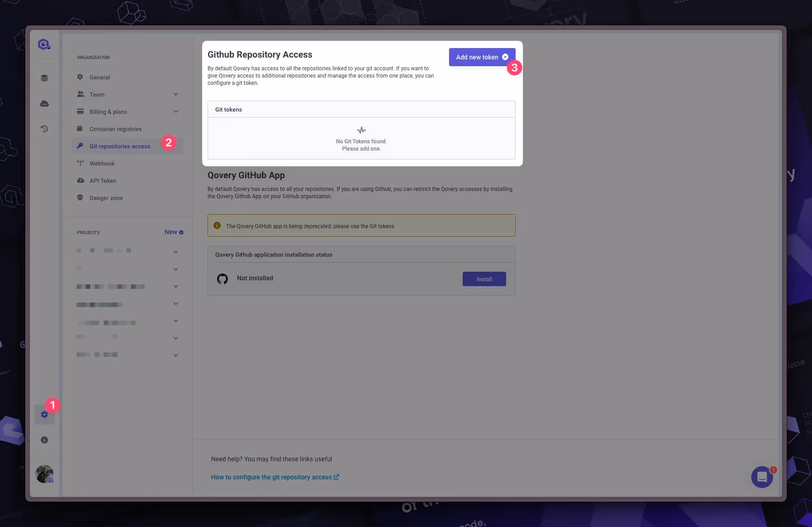Click the 'No Git Tokens found.' message
This screenshot has height=527, width=812.
(x=362, y=142)
